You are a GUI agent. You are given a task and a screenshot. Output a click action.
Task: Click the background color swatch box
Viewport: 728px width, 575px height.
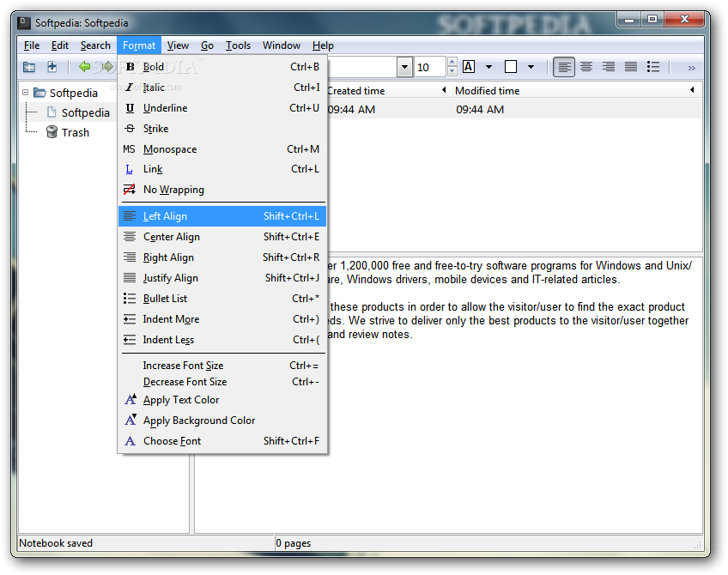pos(511,67)
